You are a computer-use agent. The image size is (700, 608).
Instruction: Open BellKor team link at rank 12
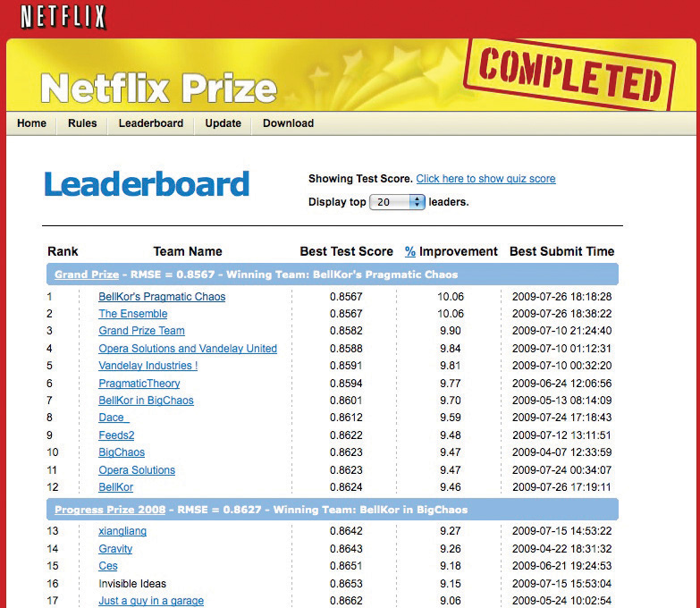point(115,487)
